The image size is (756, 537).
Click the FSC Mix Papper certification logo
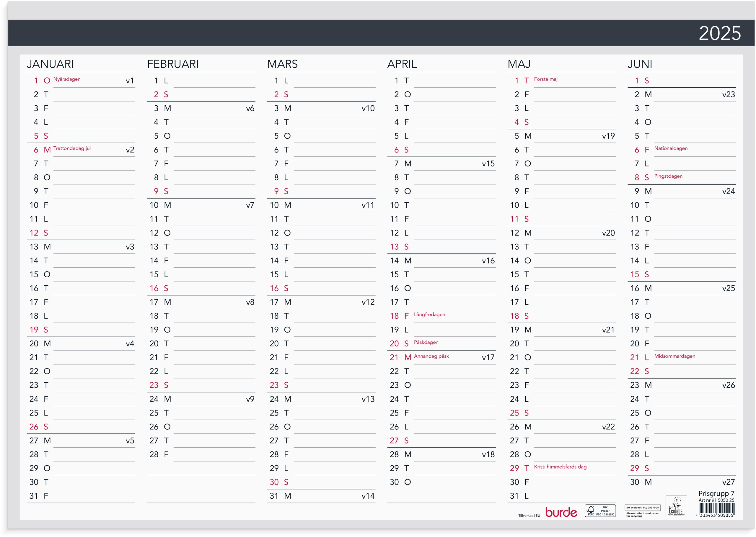click(x=600, y=510)
